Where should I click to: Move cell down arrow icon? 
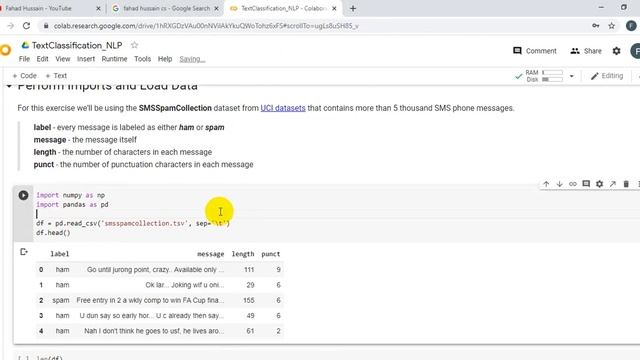click(560, 184)
